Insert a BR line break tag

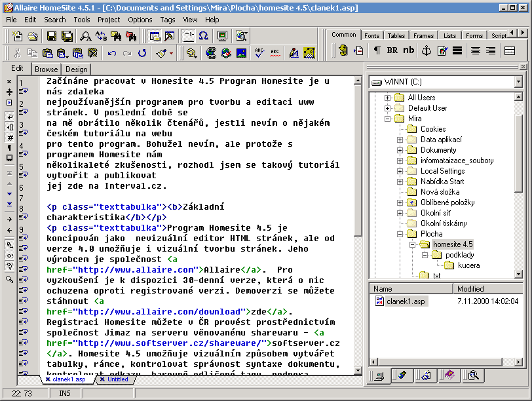pos(392,50)
